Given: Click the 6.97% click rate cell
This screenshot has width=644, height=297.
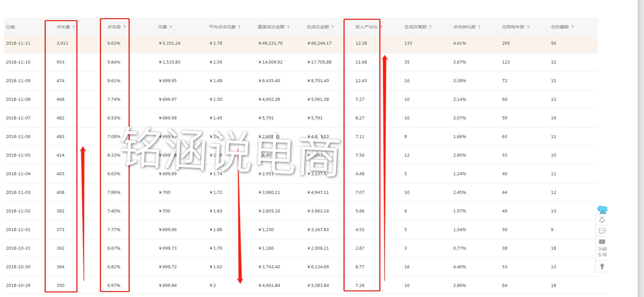Looking at the screenshot, I should (114, 285).
